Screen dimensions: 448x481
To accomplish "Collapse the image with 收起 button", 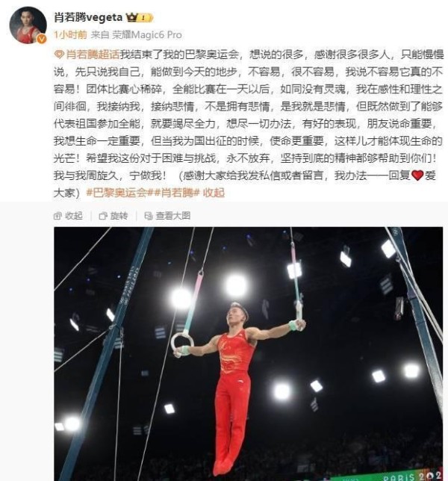I will click(x=68, y=216).
